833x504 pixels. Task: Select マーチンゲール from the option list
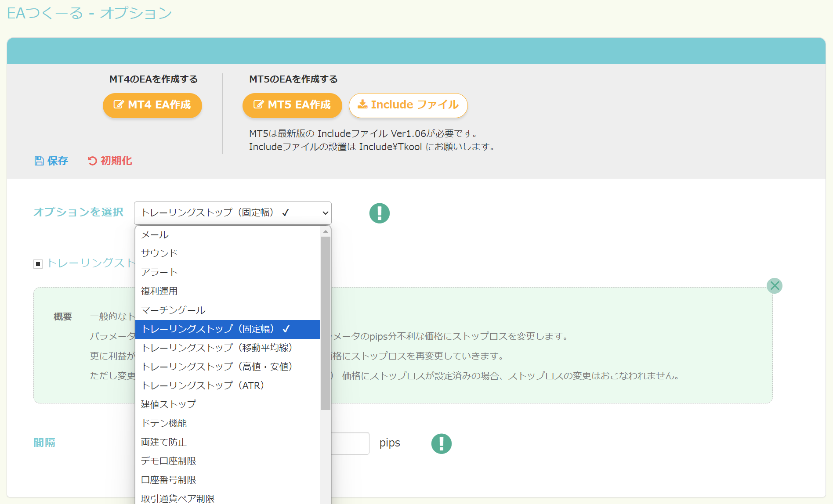tap(173, 310)
